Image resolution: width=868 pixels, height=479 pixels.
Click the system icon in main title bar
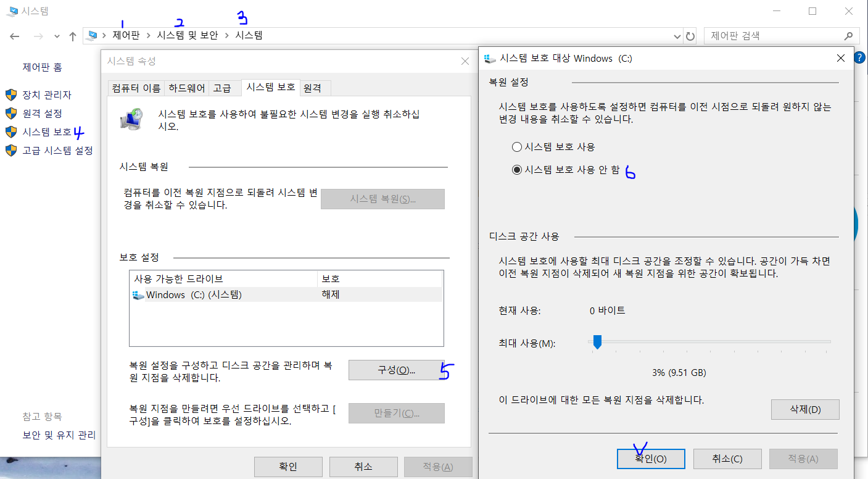11,11
